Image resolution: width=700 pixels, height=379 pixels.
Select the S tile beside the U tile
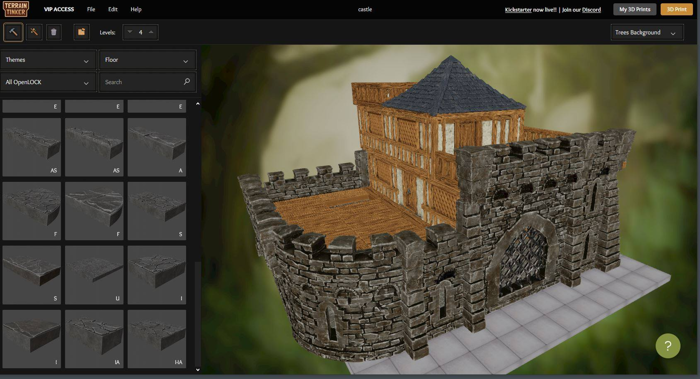click(32, 275)
